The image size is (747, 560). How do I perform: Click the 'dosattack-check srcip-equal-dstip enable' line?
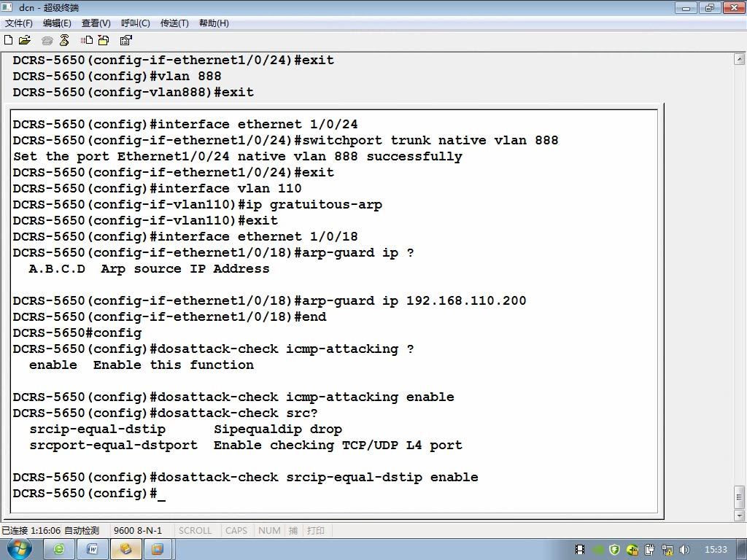245,477
